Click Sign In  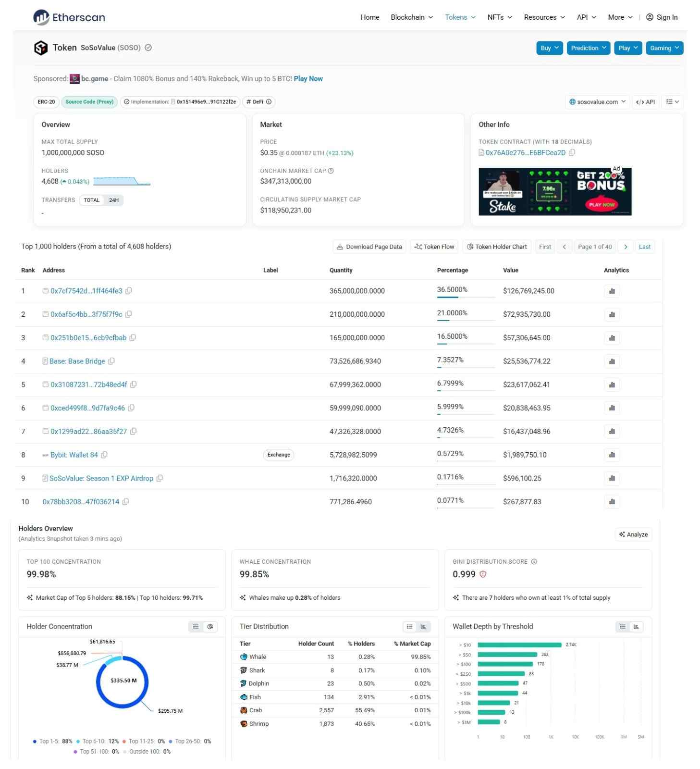(662, 17)
